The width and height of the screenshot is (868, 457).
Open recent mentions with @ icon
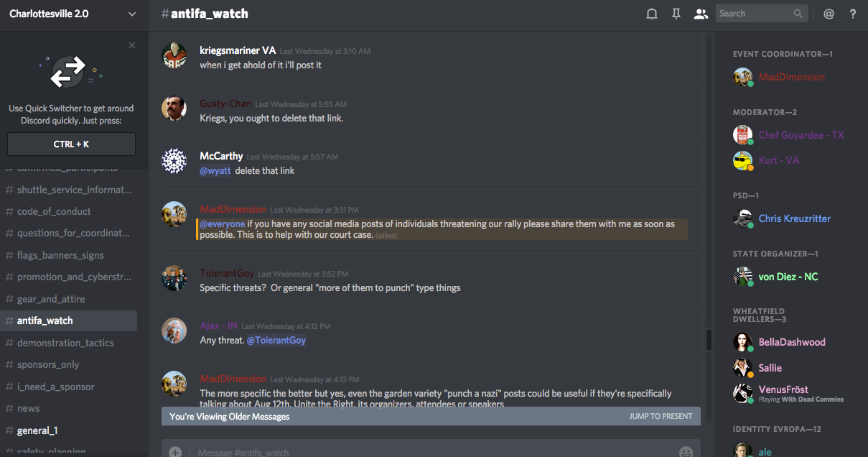[829, 14]
